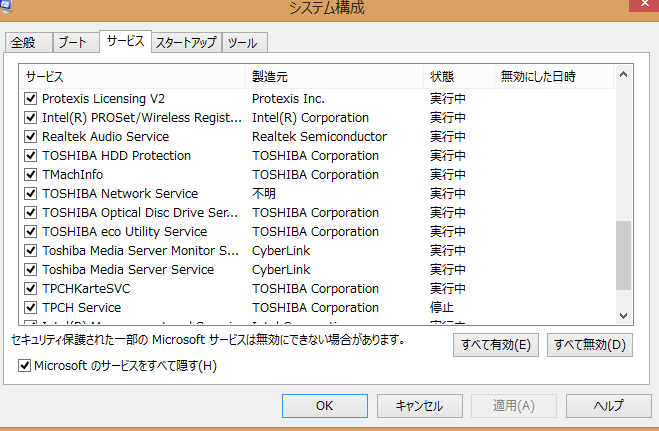Click the scrollbar up arrow in services list
Viewport: 659px width, 431px height.
624,75
